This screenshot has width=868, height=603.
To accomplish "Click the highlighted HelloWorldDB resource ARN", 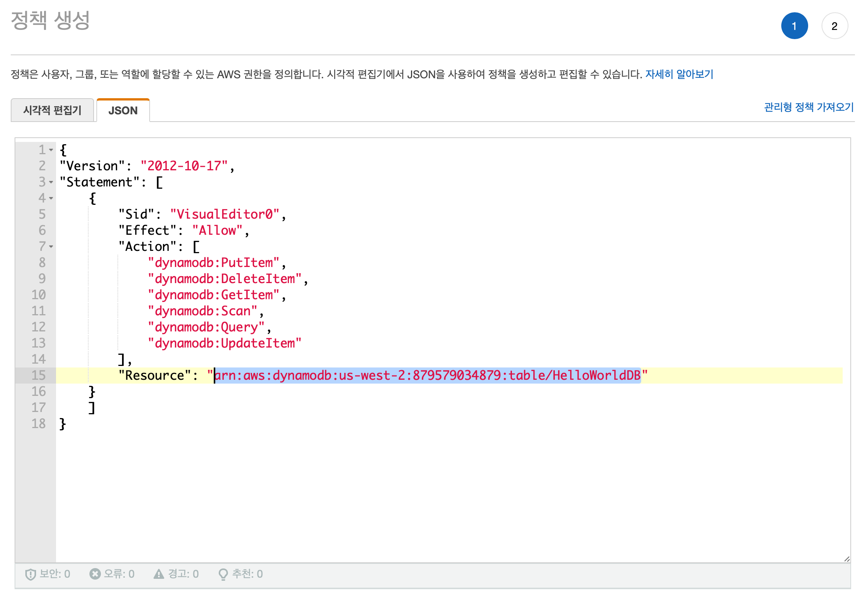I will click(x=427, y=376).
